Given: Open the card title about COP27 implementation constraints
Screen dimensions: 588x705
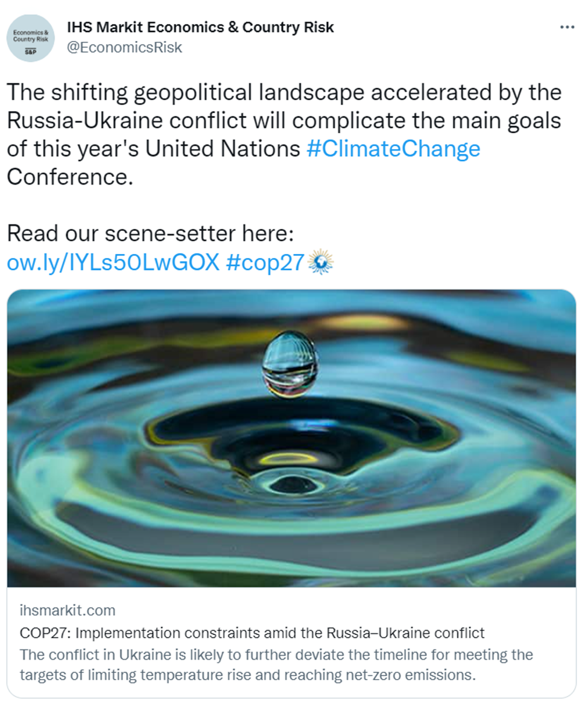Looking at the screenshot, I should pyautogui.click(x=252, y=633).
